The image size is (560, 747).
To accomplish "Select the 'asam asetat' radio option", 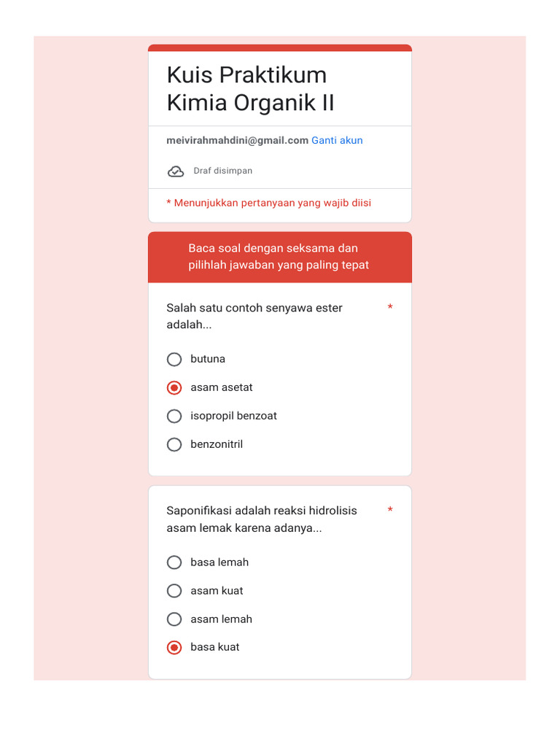I will (x=174, y=387).
